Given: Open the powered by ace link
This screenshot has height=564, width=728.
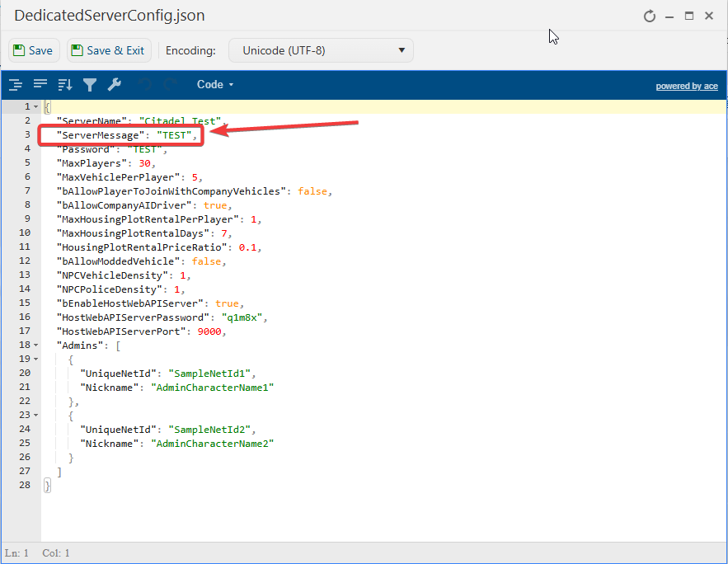Looking at the screenshot, I should pos(687,86).
